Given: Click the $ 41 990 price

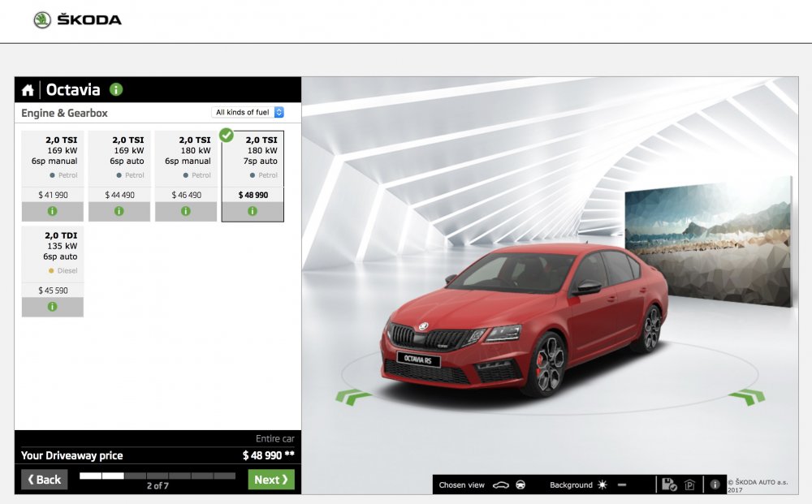Looking at the screenshot, I should (x=53, y=195).
